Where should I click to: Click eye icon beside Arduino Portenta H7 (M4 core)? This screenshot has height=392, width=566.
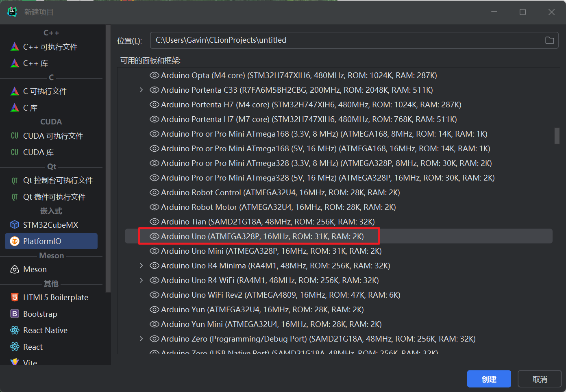(x=155, y=105)
